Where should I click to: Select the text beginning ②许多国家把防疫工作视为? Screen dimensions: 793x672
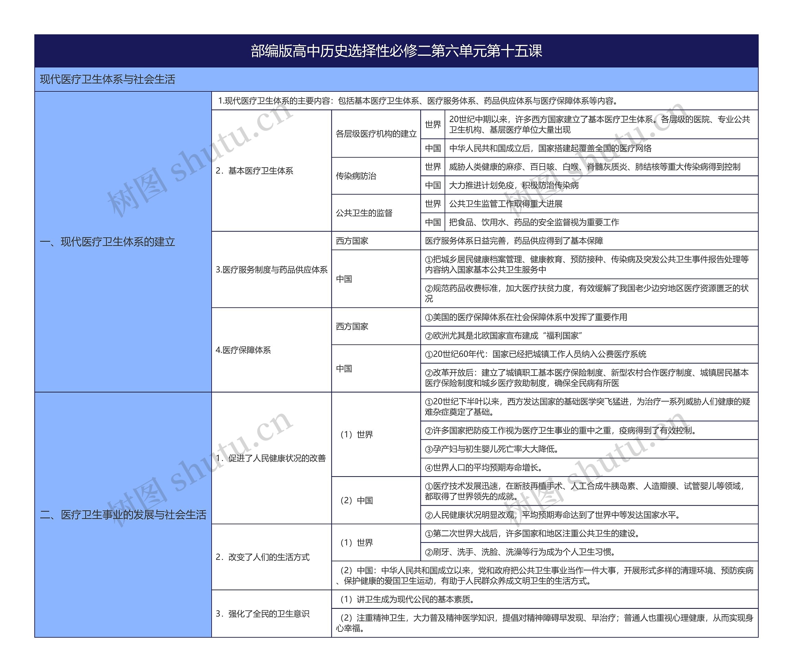coord(561,430)
